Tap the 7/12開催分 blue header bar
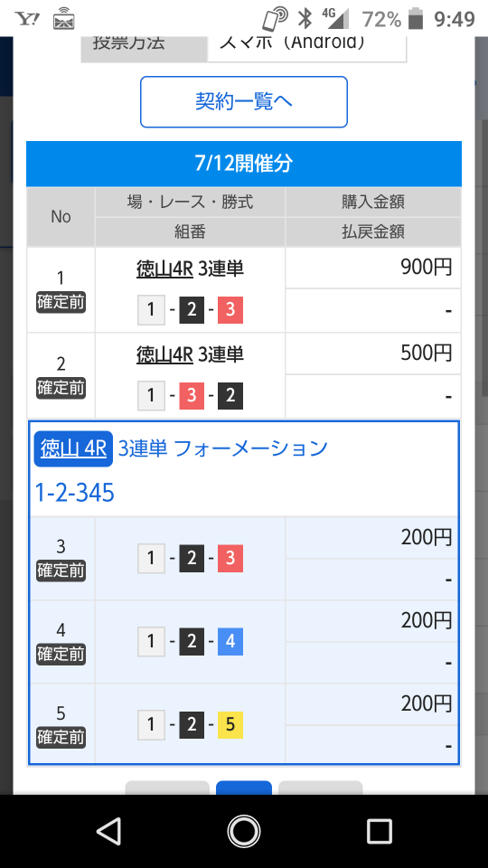 tap(243, 164)
